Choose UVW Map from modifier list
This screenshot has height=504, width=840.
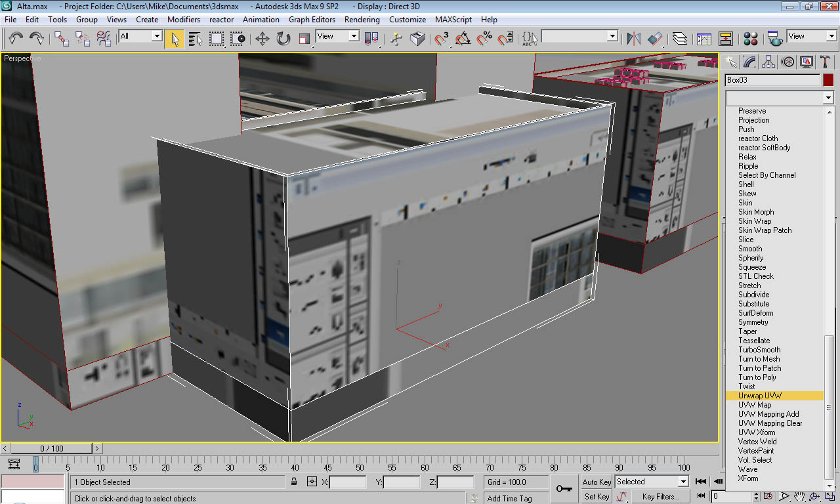(754, 405)
